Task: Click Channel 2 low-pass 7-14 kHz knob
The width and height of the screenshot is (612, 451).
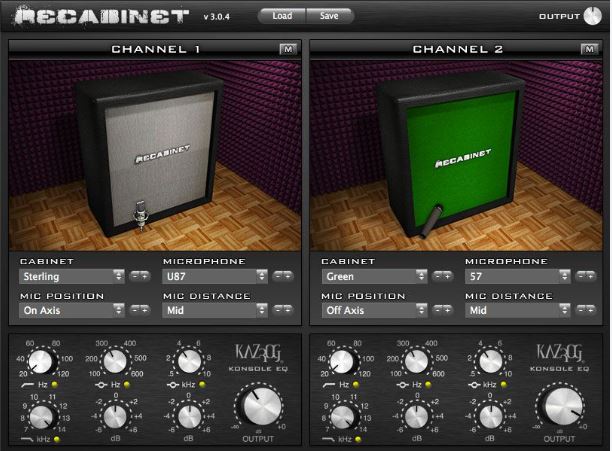Action: coord(343,417)
